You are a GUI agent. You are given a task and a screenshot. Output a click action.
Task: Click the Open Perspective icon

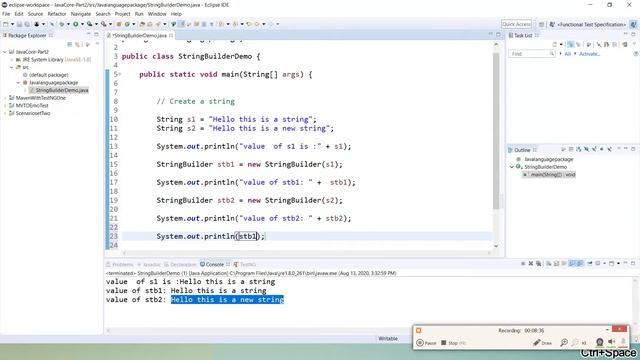(541, 24)
